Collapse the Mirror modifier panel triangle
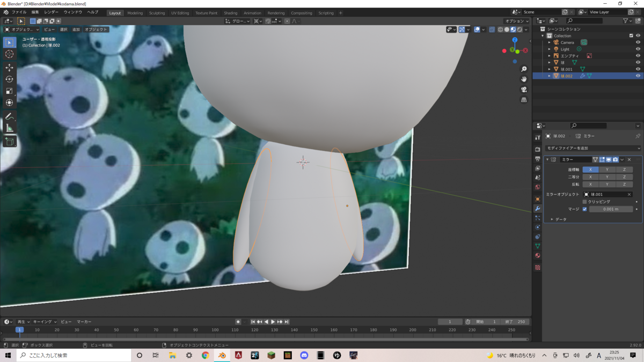Screen dimensions: 644x362 (547, 160)
